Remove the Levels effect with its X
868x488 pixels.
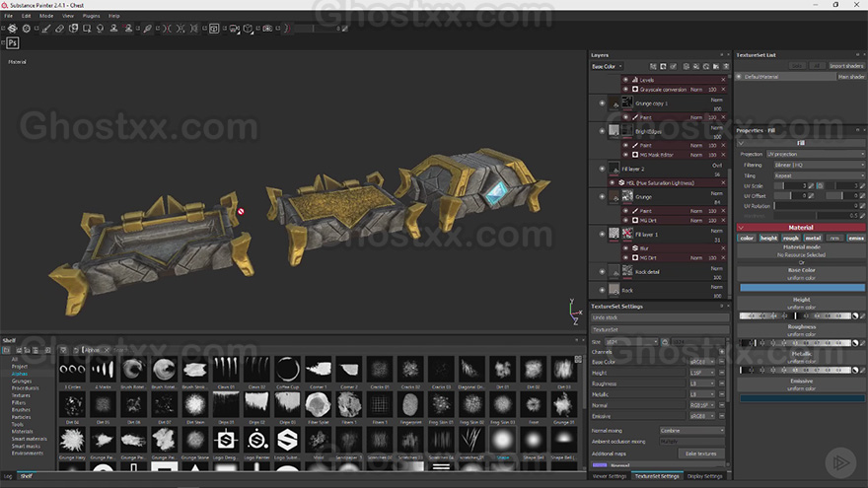pos(724,80)
